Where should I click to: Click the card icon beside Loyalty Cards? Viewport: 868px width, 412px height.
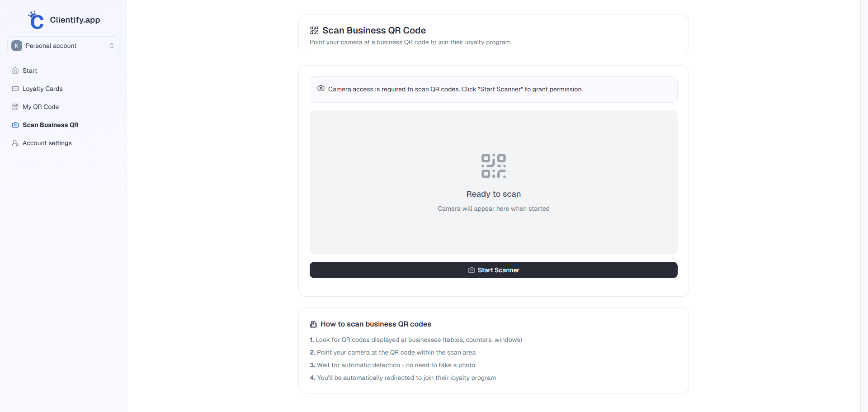tap(15, 89)
